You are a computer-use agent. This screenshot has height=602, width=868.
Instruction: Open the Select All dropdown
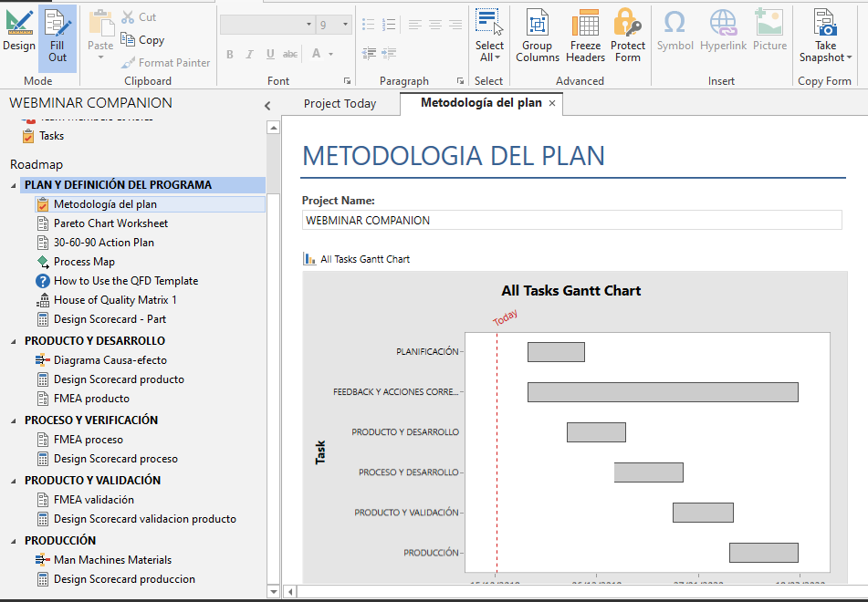[489, 57]
